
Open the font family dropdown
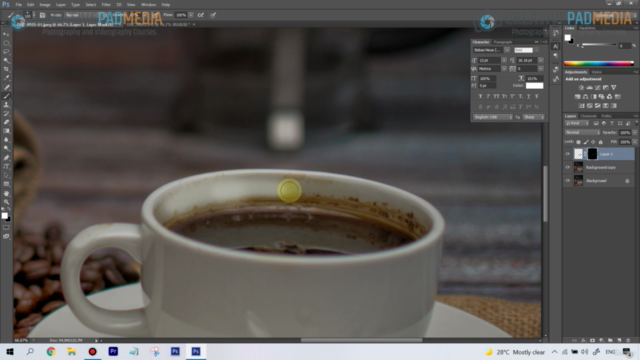click(x=507, y=50)
